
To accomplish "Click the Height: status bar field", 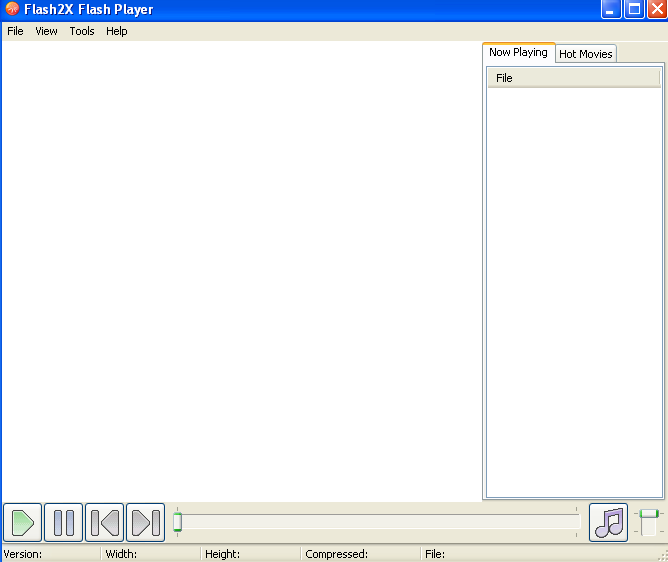I will point(250,554).
